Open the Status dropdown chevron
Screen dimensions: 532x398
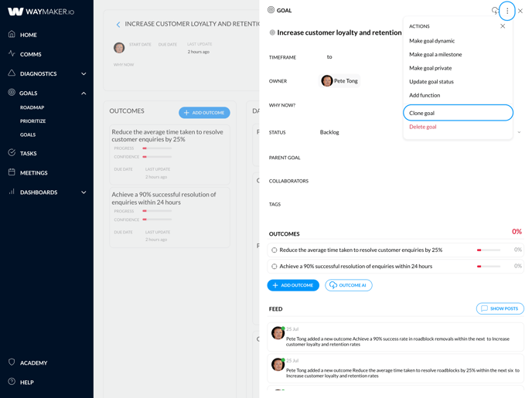519,132
